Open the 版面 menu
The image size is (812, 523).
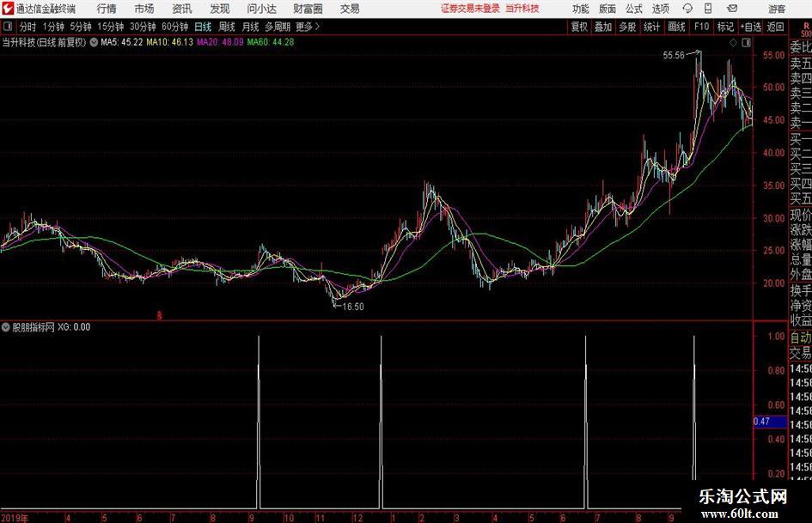[x=607, y=9]
